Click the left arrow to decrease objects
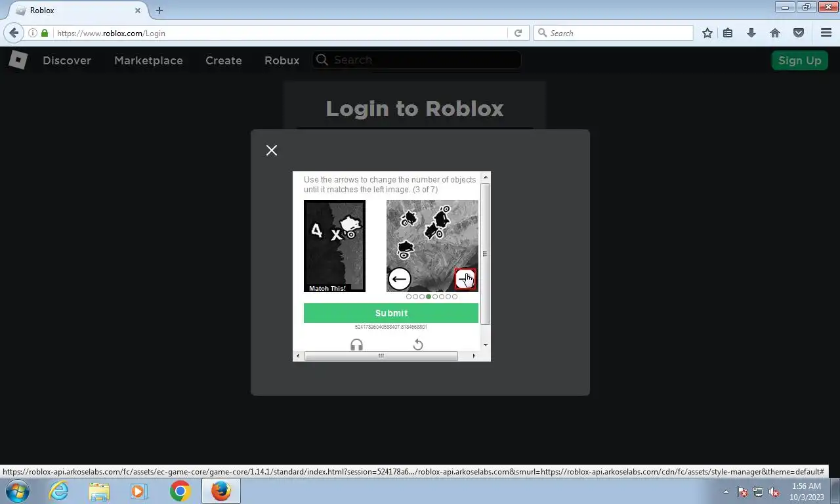Screen dimensions: 840x504 [x=399, y=279]
